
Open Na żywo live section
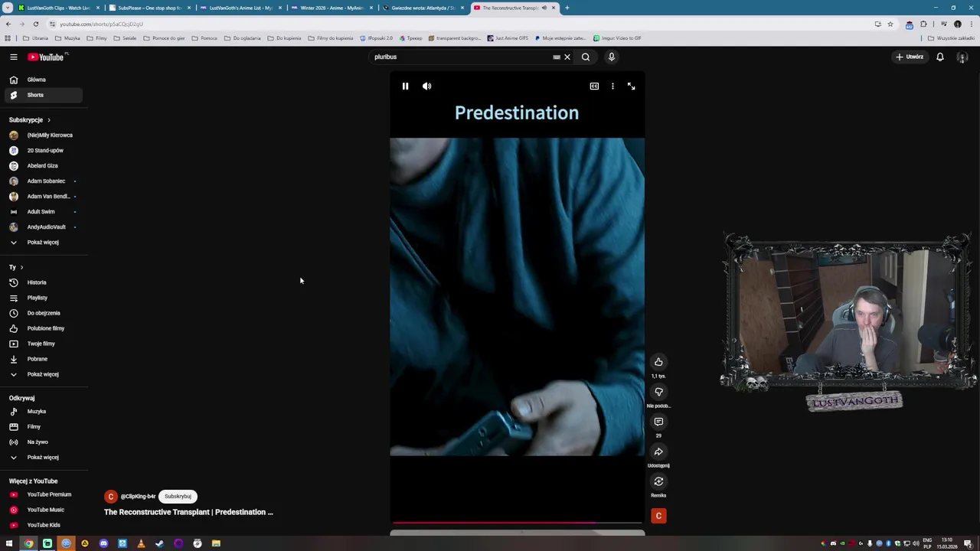coord(43,442)
